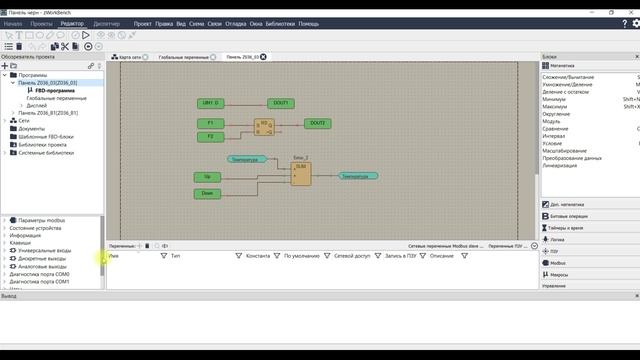The height and width of the screenshot is (360, 640).
Task: Click the circled arrow navigate icon
Action: click(88, 47)
